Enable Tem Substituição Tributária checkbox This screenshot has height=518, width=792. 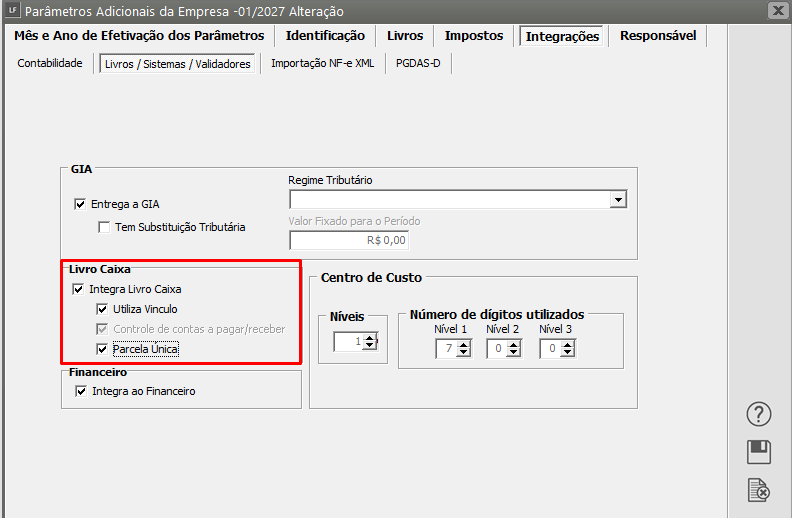[105, 227]
